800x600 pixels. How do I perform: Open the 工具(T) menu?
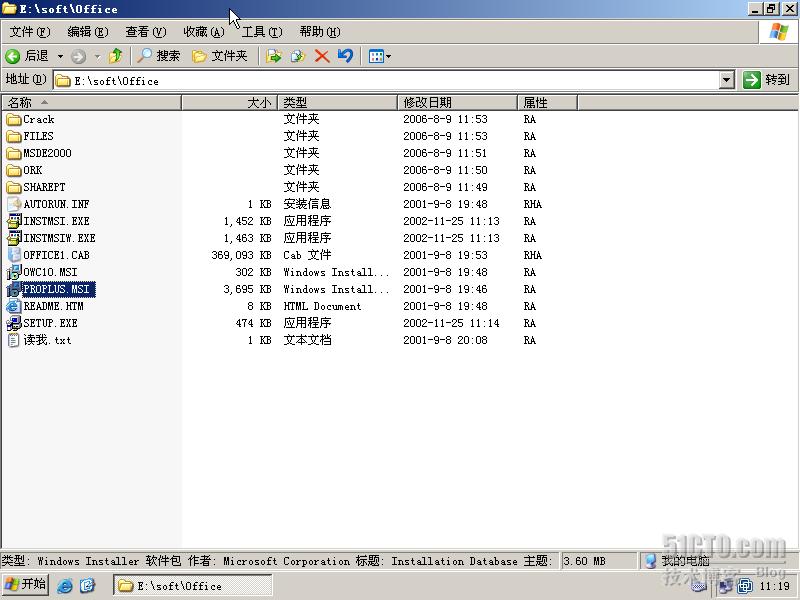tap(262, 32)
